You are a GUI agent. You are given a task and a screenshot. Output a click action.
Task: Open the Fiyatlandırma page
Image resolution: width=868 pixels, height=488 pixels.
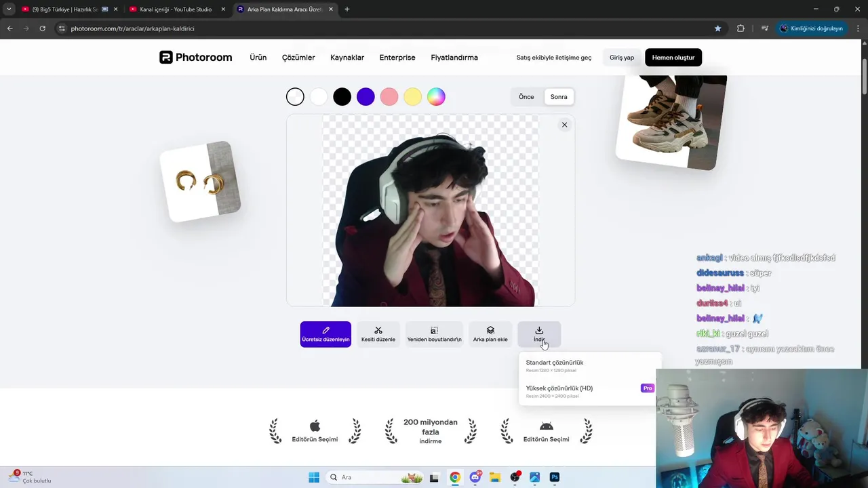point(454,58)
